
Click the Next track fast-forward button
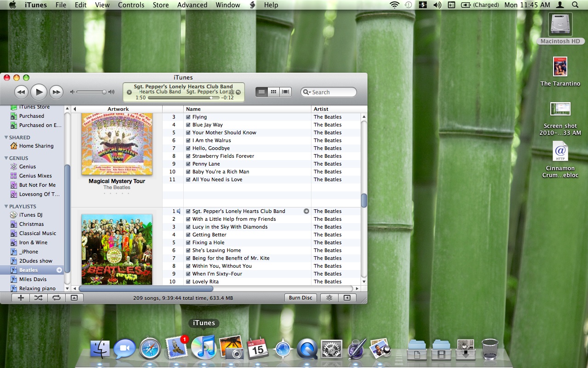[56, 92]
